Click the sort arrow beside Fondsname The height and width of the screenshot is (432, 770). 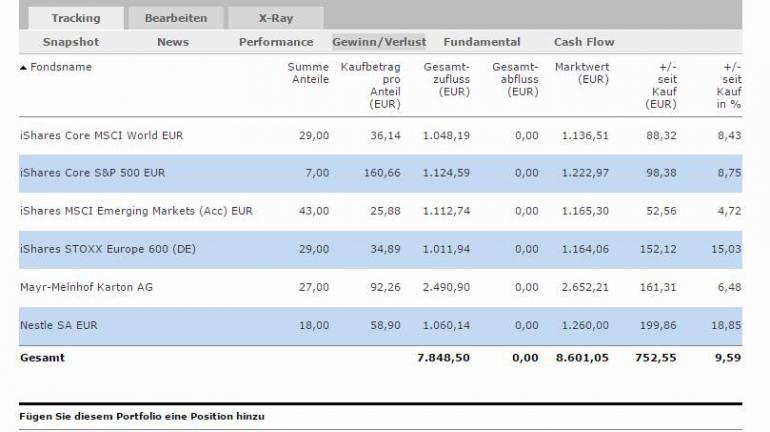click(24, 68)
